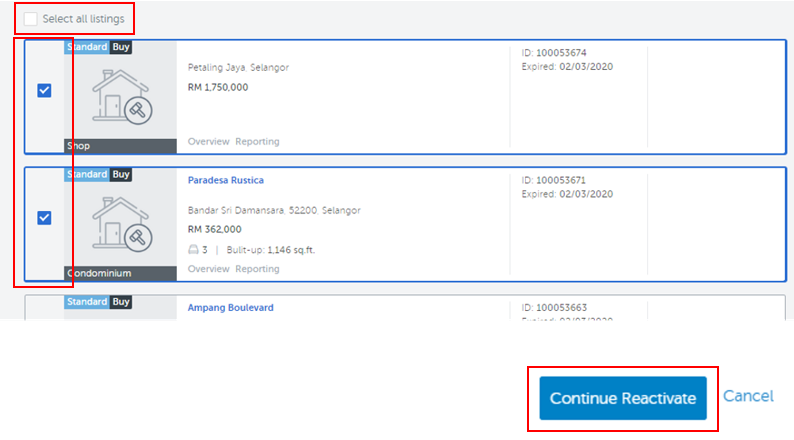The image size is (794, 440).
Task: Click the Buy badge on Shop listing
Action: coord(121,47)
